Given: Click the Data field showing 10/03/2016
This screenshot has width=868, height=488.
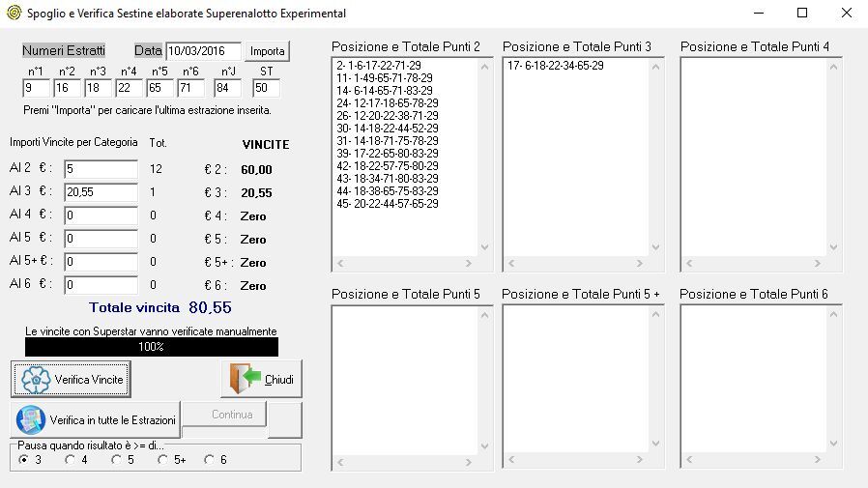Looking at the screenshot, I should click(x=203, y=51).
